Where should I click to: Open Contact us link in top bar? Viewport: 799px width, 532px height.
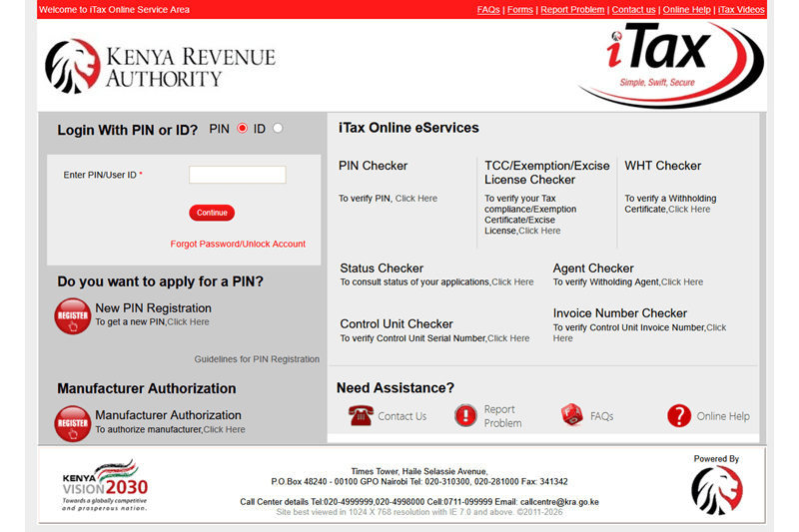coord(633,10)
